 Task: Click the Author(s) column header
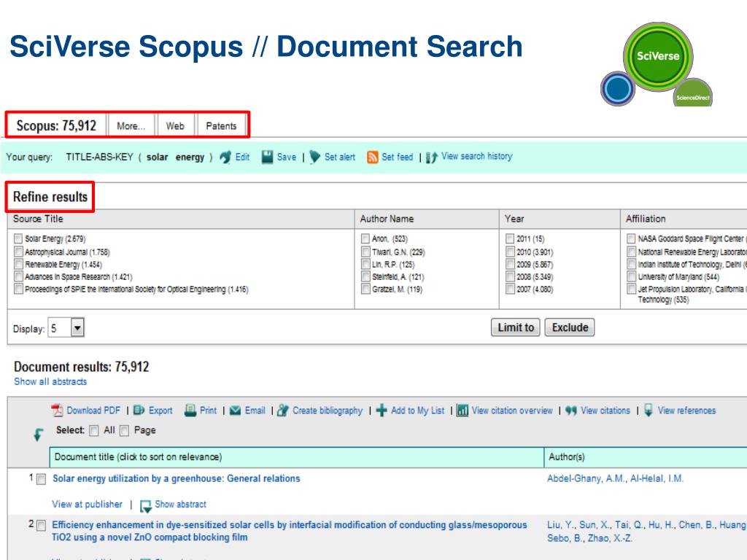(x=646, y=457)
